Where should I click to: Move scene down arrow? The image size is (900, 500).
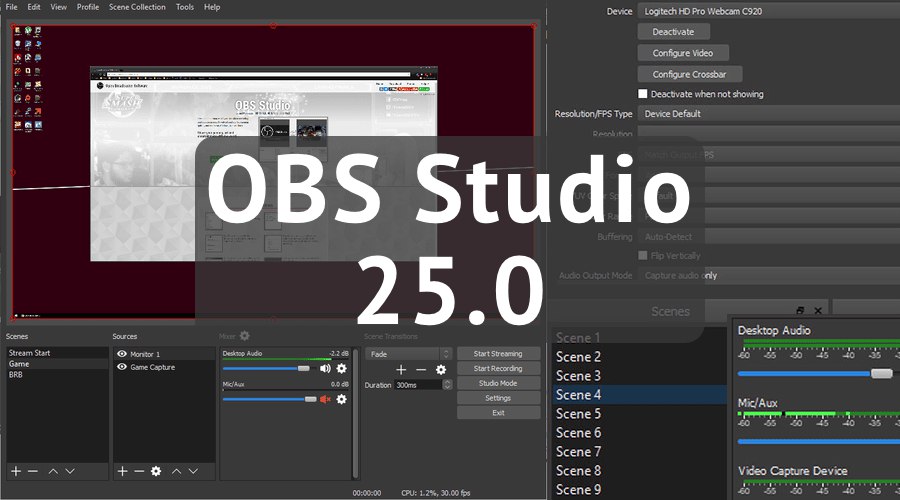pos(70,471)
